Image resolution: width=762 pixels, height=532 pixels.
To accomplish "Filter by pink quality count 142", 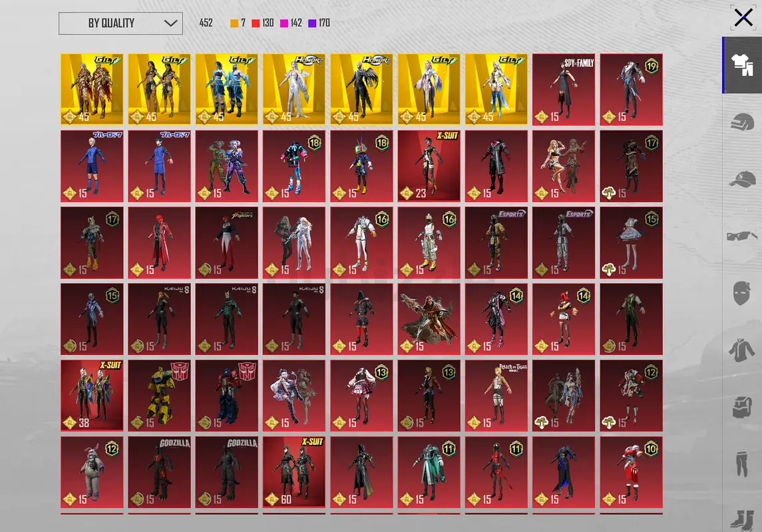I will point(291,23).
